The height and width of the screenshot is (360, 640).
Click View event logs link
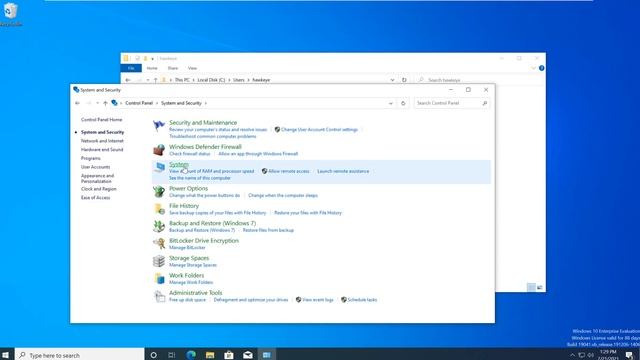click(x=318, y=300)
